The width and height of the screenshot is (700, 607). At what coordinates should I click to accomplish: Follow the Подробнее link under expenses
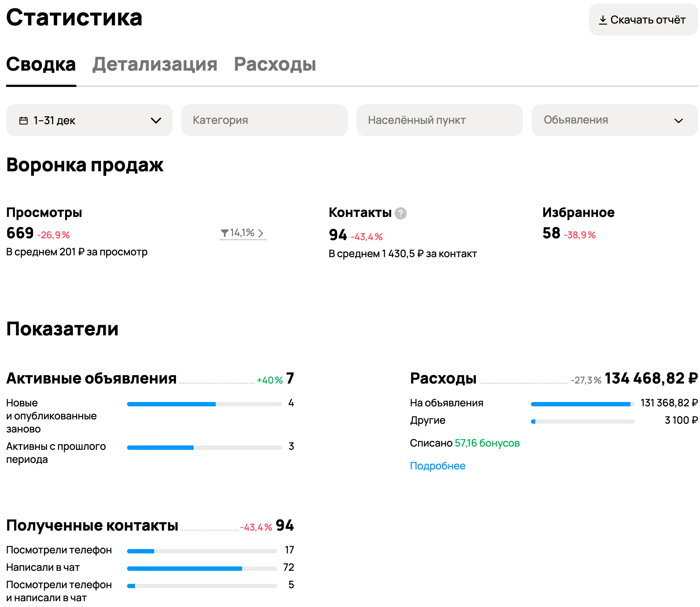(x=437, y=466)
